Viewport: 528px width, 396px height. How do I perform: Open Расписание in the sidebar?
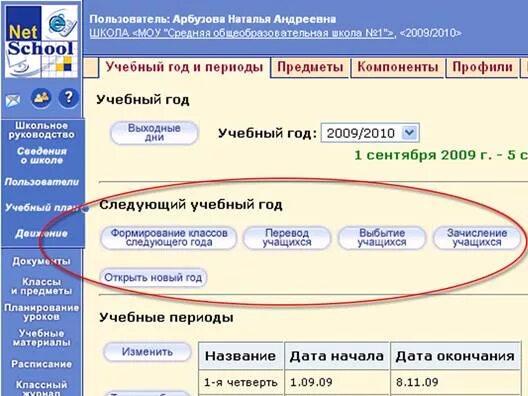pos(41,364)
